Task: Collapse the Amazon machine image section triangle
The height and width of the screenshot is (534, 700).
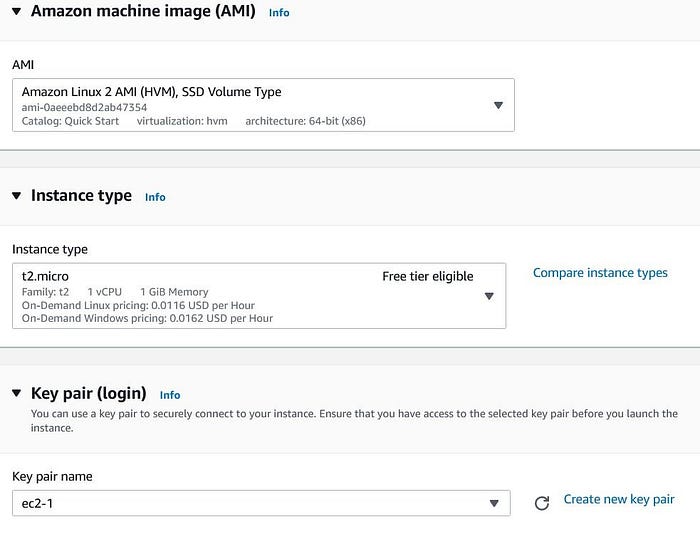Action: point(16,12)
